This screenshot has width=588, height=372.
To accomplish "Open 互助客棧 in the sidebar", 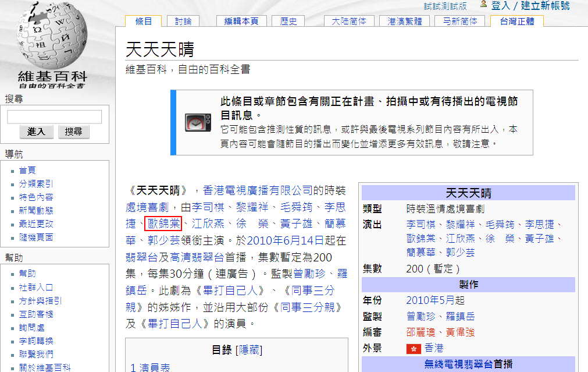I will click(x=36, y=314).
